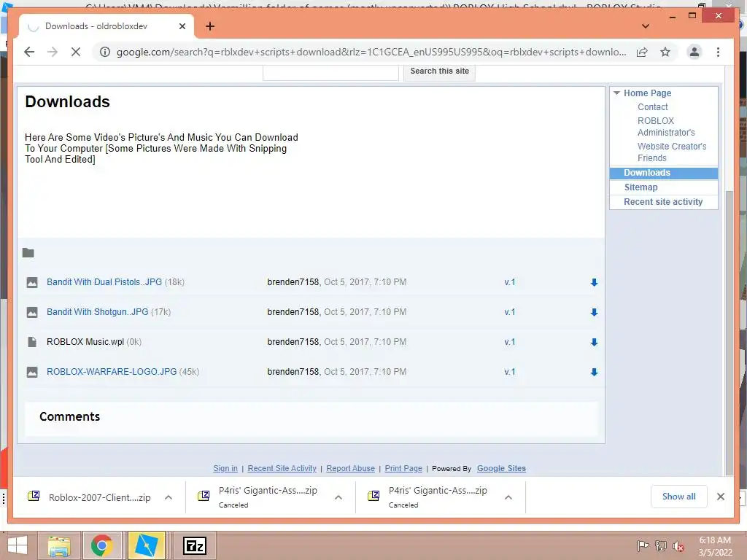Open Contact page in sidebar
Image resolution: width=747 pixels, height=560 pixels.
pyautogui.click(x=653, y=106)
